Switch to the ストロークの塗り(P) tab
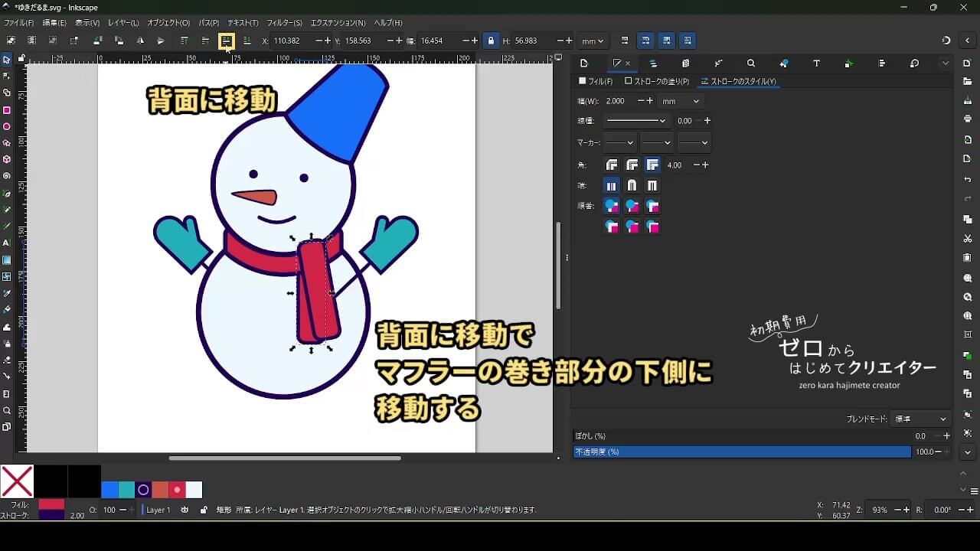 coord(657,81)
